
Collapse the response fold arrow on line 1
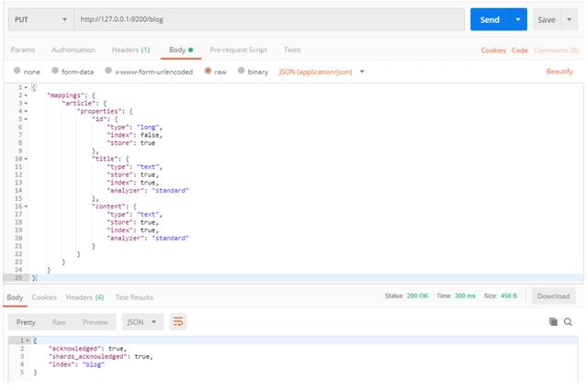pyautogui.click(x=28, y=341)
